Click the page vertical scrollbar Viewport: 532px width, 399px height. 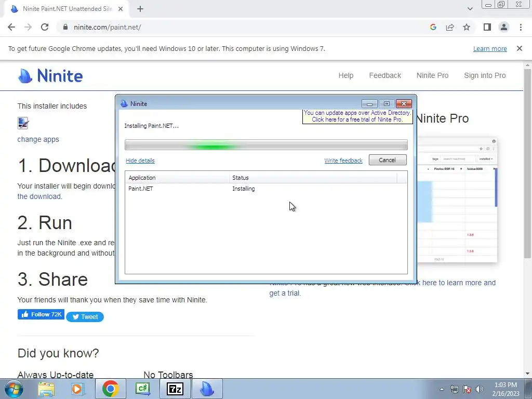point(527,163)
